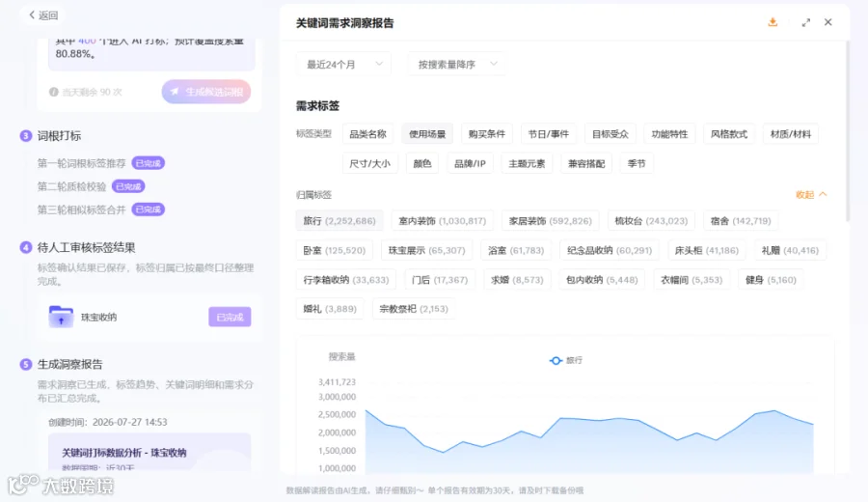Select 节日/事件 tag type
Viewport: 868px width, 502px height.
pos(548,134)
